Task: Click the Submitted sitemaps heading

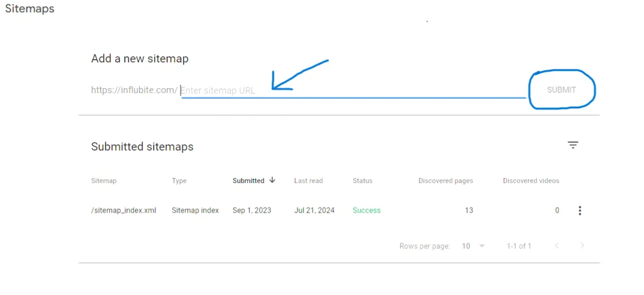Action: tap(142, 147)
